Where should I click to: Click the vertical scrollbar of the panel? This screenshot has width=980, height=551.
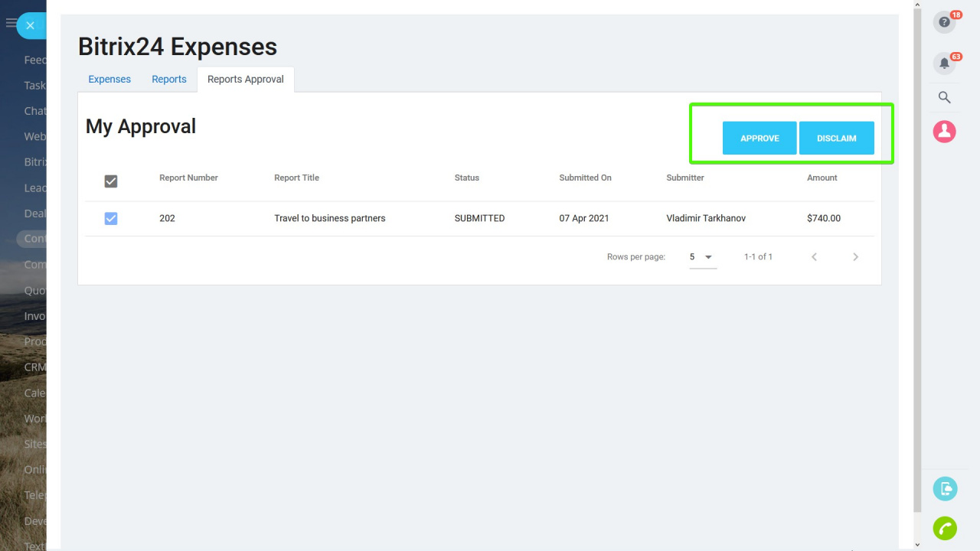[917, 261]
